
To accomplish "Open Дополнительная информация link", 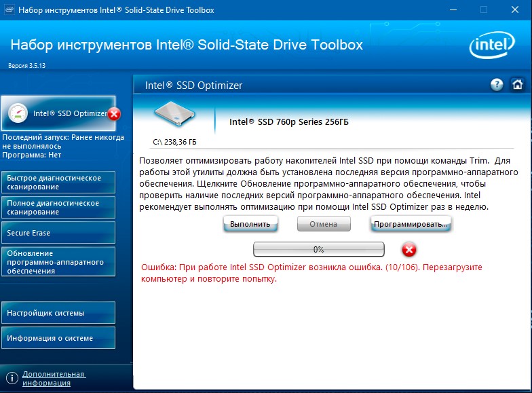I will click(54, 378).
